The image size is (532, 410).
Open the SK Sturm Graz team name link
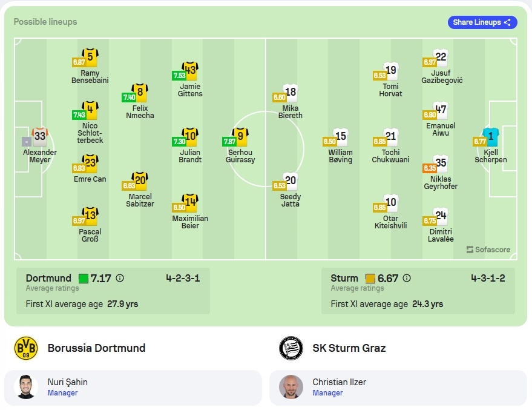coord(349,348)
